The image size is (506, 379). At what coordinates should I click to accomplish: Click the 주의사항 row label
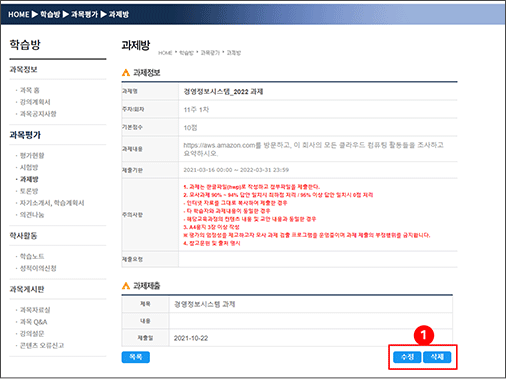[x=132, y=215]
